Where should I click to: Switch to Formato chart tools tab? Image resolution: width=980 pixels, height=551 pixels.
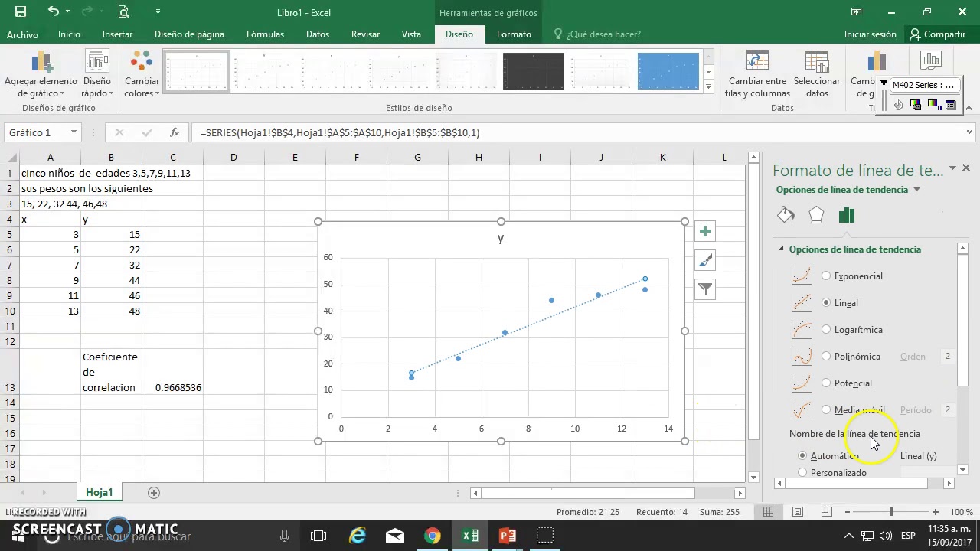[514, 34]
